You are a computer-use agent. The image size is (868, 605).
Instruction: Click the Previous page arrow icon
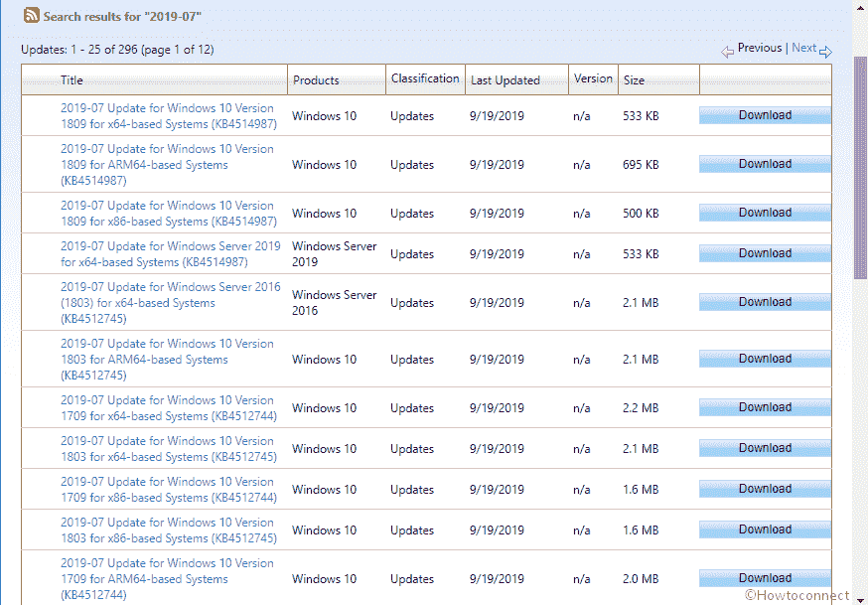[727, 52]
